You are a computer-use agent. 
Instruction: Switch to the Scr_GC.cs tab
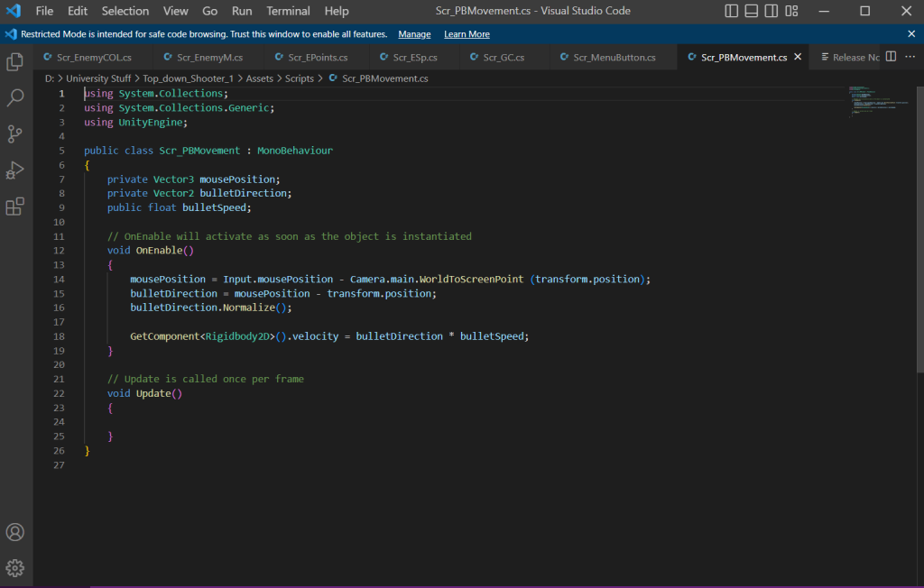(x=503, y=57)
